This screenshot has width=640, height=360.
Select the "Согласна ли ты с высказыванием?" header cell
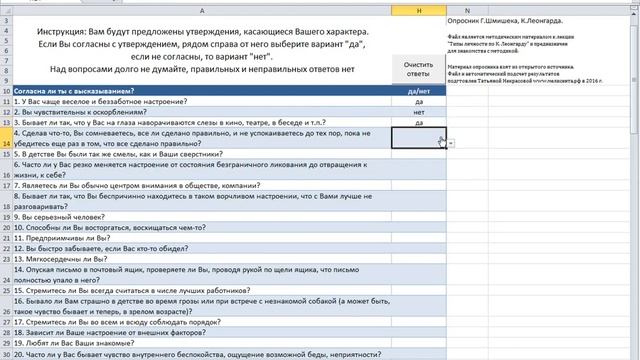coord(202,91)
